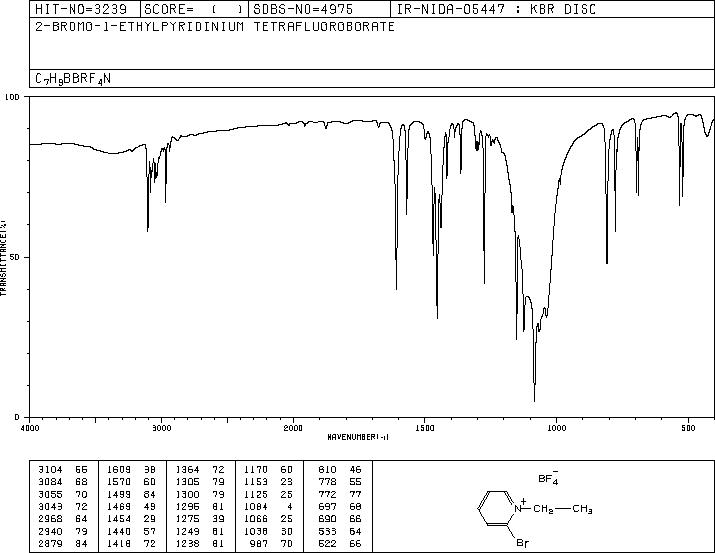This screenshot has height=553, width=715.
Task: Click the 1000 tick label on the x-axis
Action: pos(557,428)
